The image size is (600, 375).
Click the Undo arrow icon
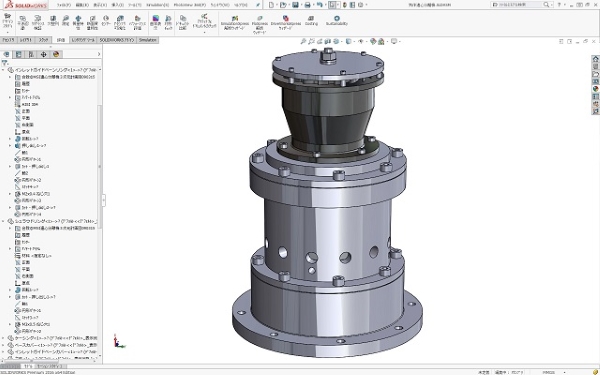320,5
